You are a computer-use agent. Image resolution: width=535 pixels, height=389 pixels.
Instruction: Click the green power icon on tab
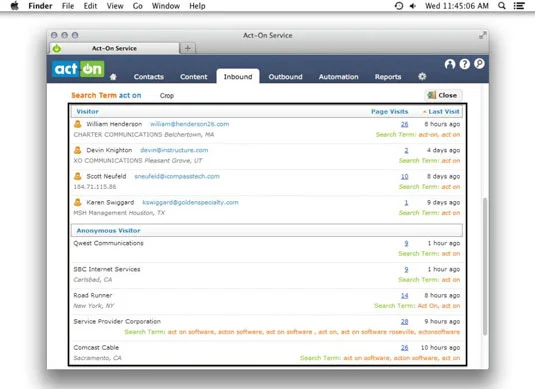point(57,48)
